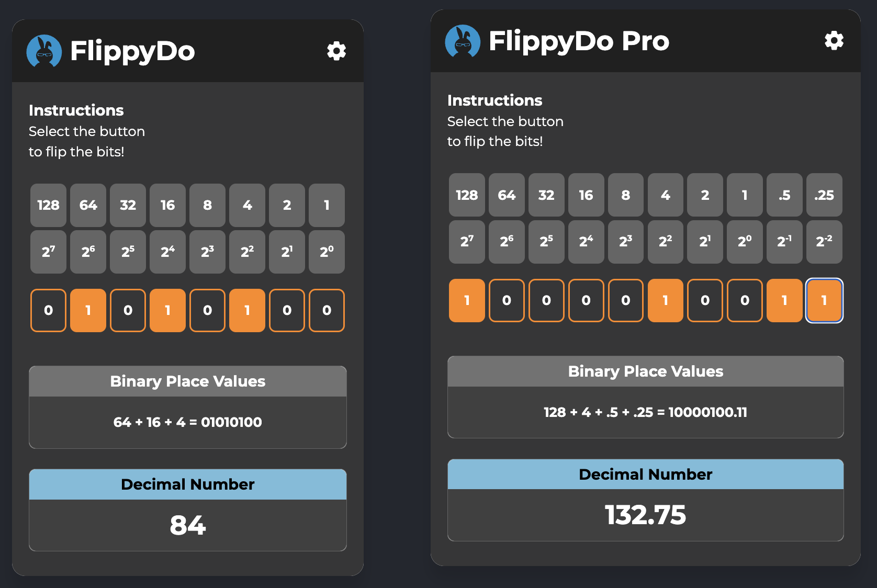Toggle the 16 bit off in FlippyDo

coord(167,310)
